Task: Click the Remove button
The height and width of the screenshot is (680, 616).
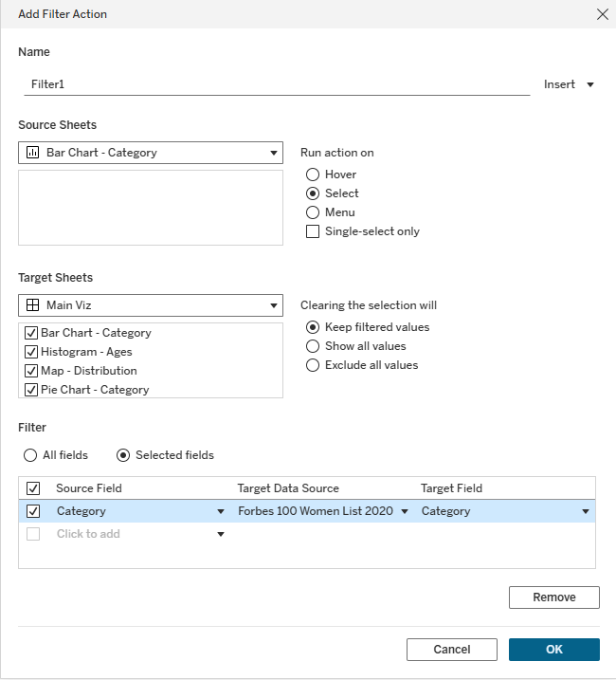Action: pyautogui.click(x=553, y=597)
